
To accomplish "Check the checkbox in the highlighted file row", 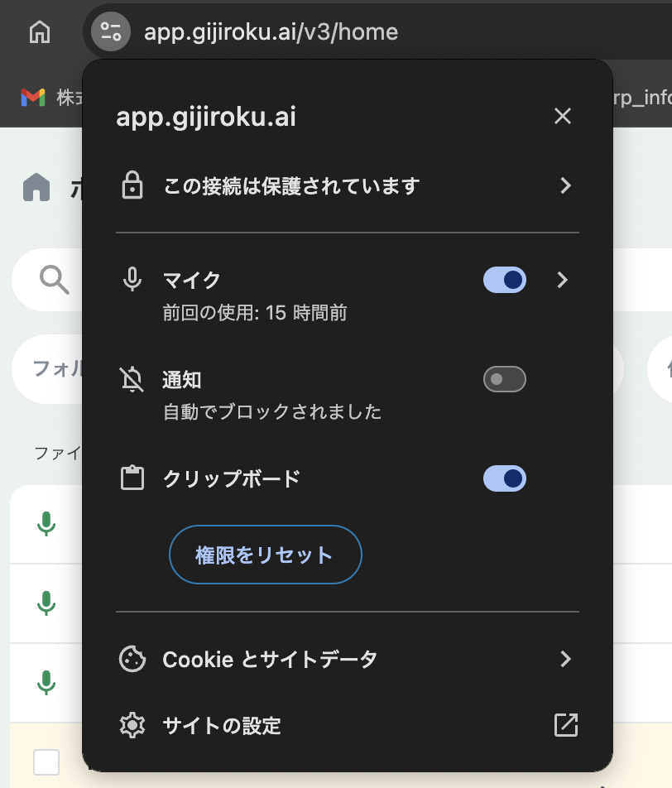I will pos(46,762).
